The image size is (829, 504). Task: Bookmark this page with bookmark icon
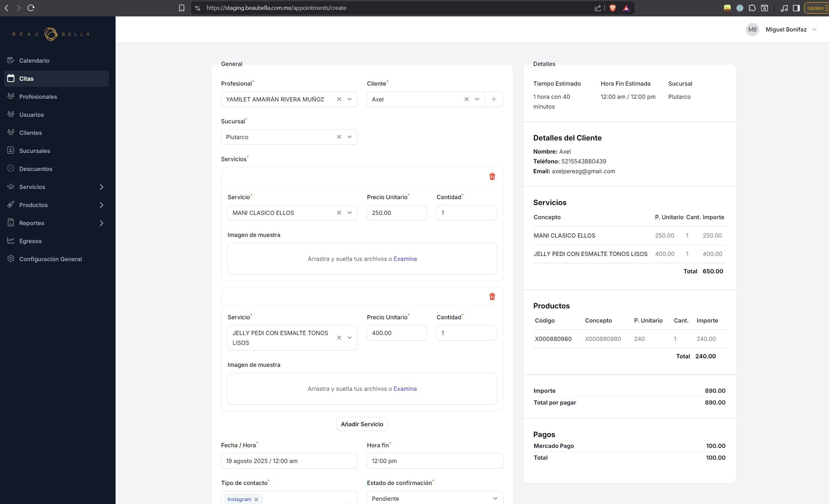pyautogui.click(x=182, y=8)
